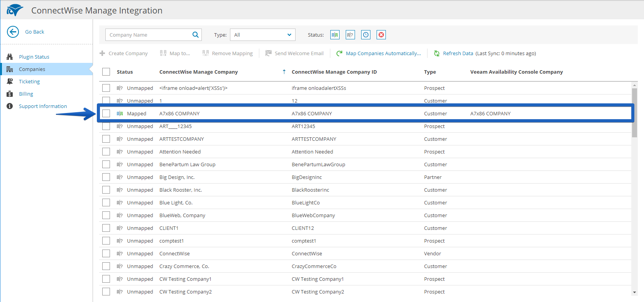Click the unmapped icon in the Big Design, Inc. row
Screen dimensions: 644x302
120,177
